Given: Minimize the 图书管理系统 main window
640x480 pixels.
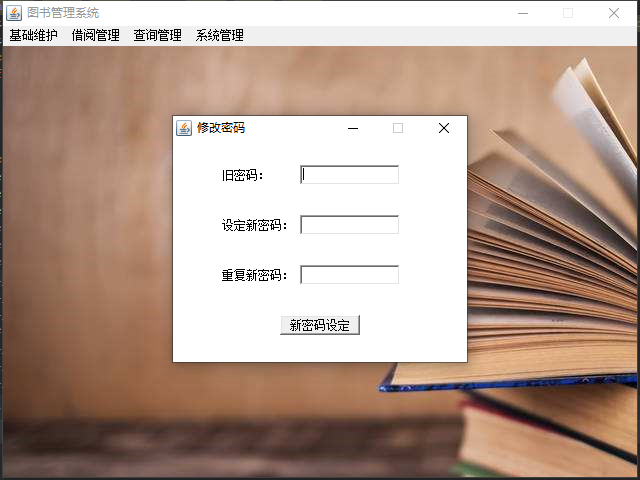Looking at the screenshot, I should (523, 13).
